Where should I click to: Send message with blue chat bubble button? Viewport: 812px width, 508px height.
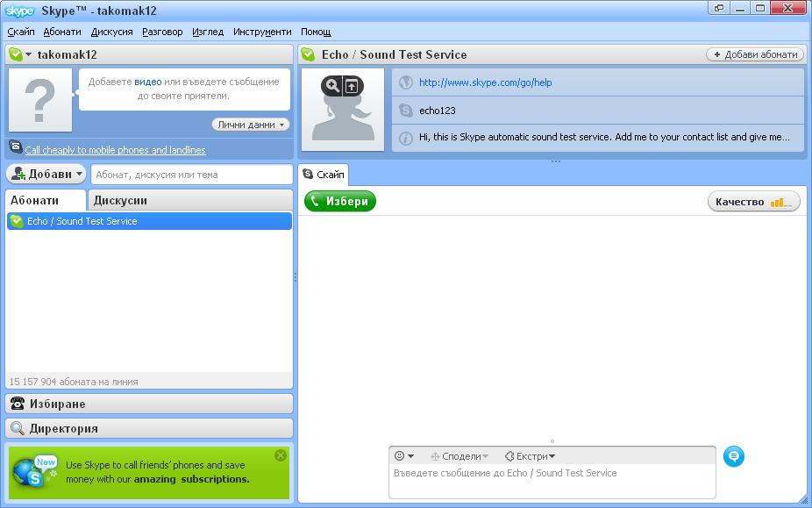click(x=733, y=456)
